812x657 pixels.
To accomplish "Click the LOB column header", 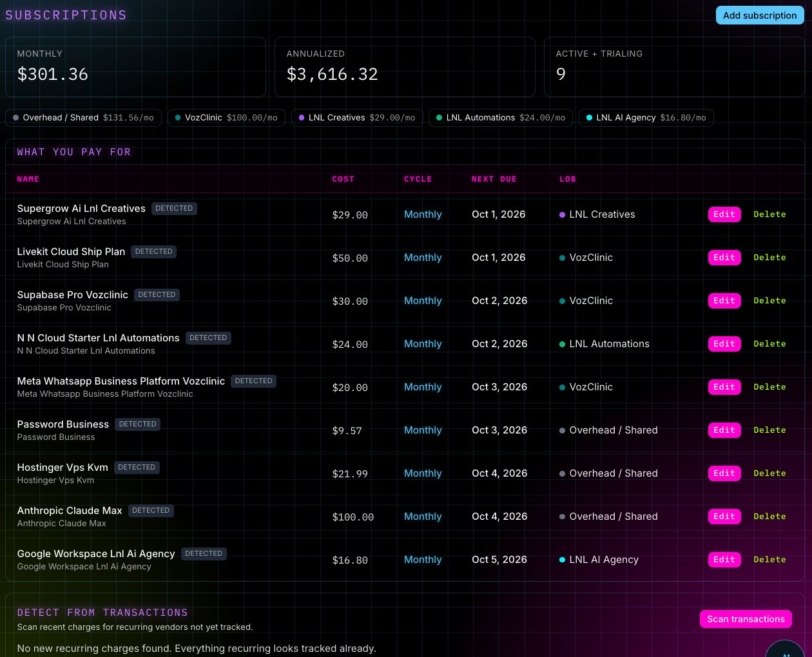I will [568, 179].
